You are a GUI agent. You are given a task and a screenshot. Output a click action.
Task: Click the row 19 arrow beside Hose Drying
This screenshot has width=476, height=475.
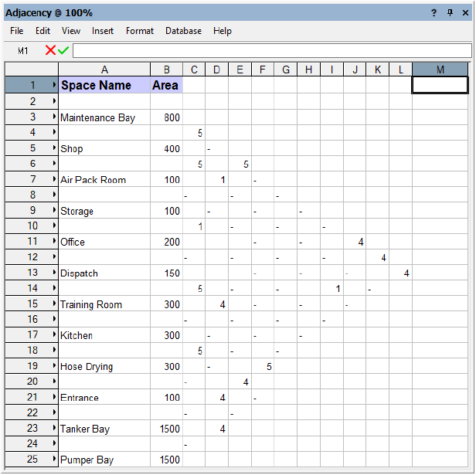54,366
